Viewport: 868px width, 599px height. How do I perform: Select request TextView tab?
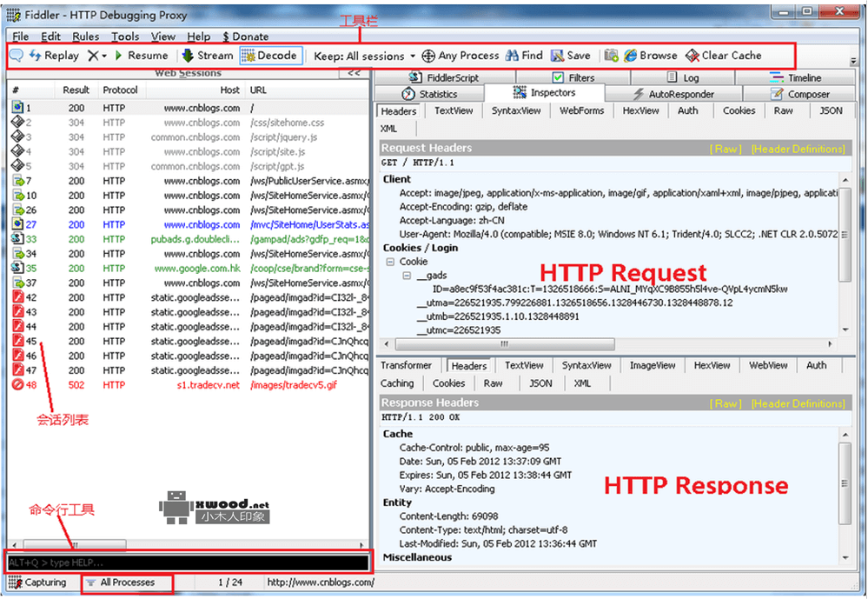coord(454,110)
